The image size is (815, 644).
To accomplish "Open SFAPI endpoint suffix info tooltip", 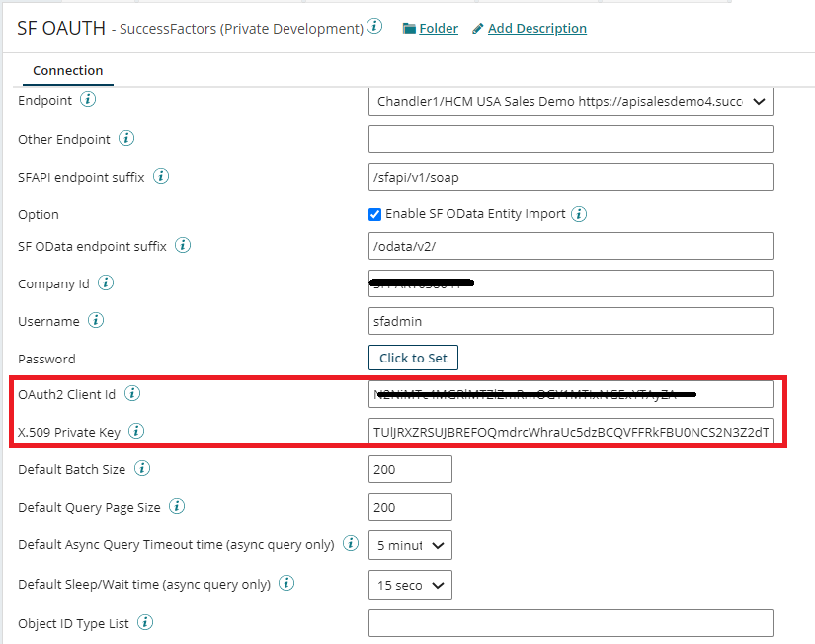I will [161, 176].
